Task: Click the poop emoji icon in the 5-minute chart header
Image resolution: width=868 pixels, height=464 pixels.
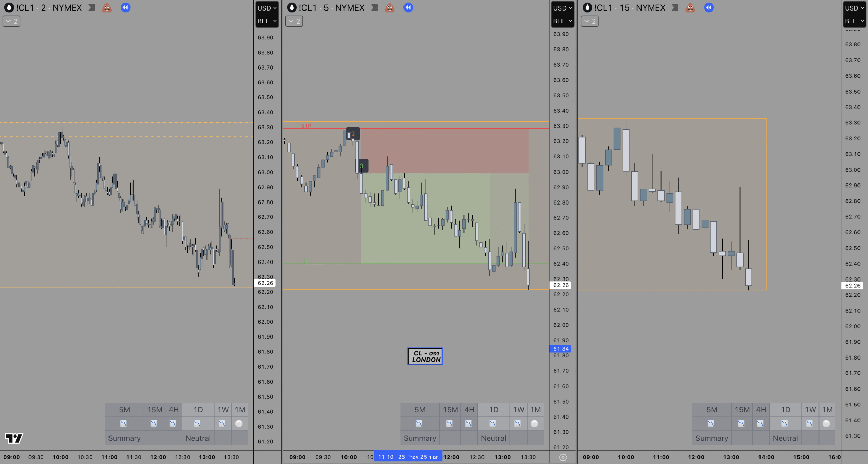Action: pyautogui.click(x=390, y=7)
